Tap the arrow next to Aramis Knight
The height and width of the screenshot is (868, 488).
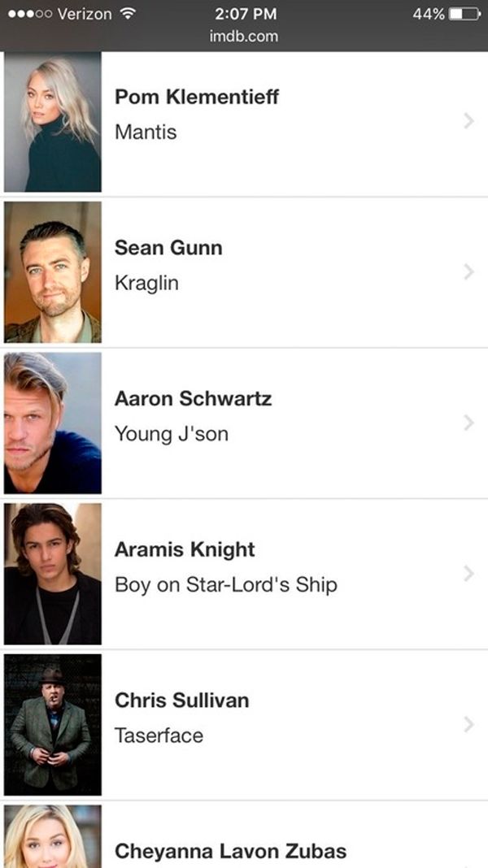[x=468, y=574]
